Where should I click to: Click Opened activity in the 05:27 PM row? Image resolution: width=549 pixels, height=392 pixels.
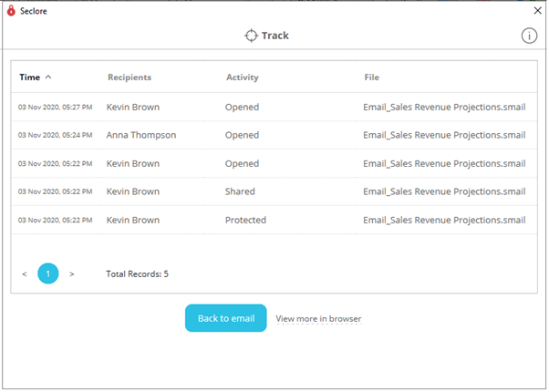[x=242, y=108]
